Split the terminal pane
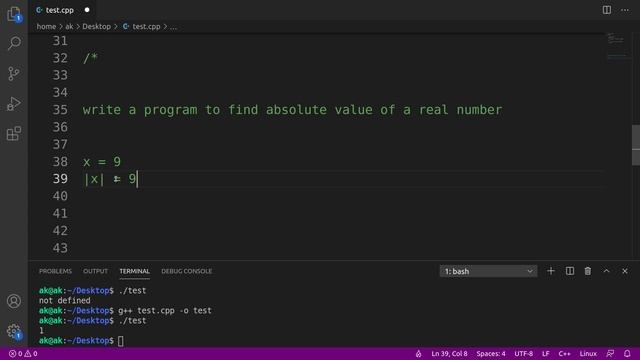The image size is (640, 360). (x=570, y=271)
